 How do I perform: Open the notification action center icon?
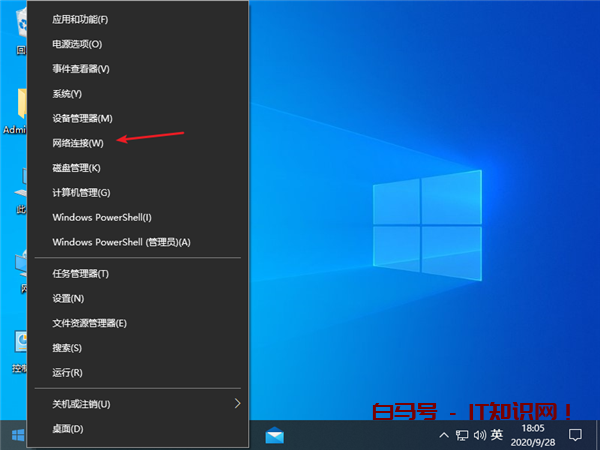click(x=575, y=435)
